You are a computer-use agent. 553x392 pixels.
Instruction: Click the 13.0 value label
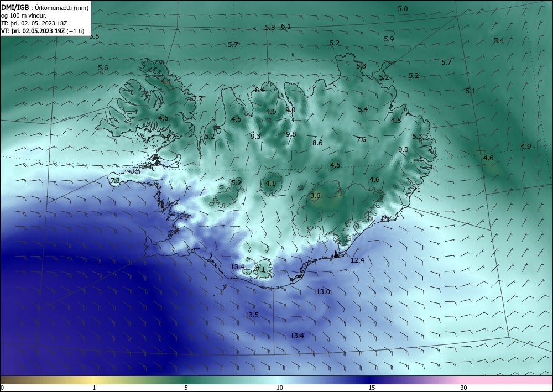pyautogui.click(x=323, y=291)
